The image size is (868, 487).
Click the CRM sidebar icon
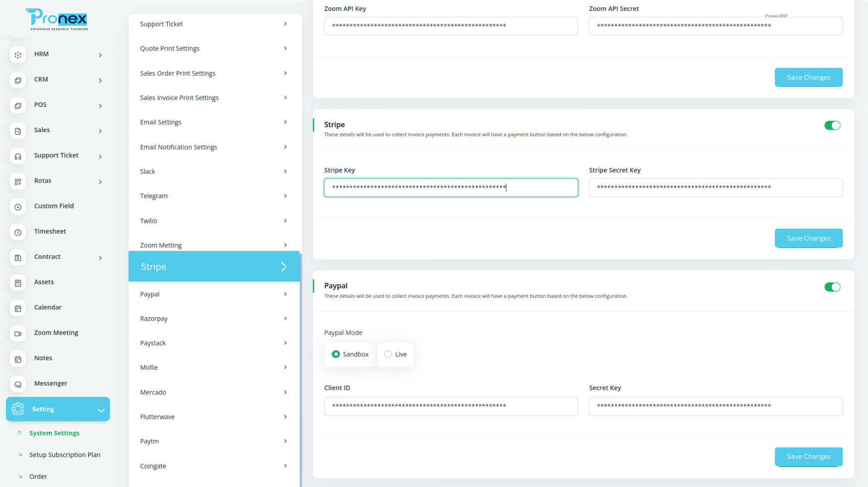click(18, 80)
